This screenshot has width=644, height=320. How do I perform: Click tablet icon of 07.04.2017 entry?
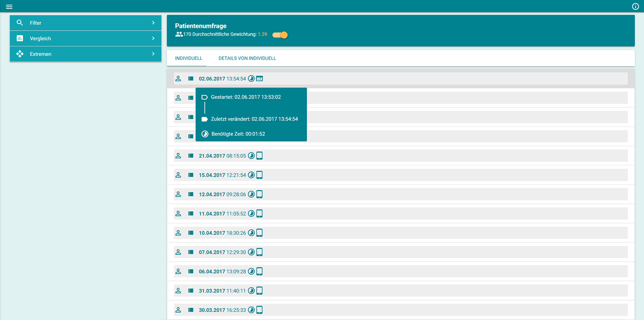tap(260, 252)
